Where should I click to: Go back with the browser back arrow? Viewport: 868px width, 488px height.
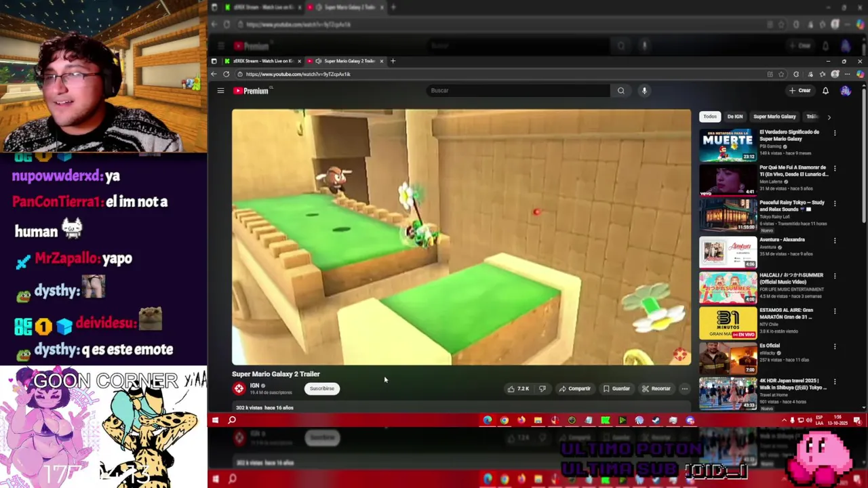coord(214,74)
